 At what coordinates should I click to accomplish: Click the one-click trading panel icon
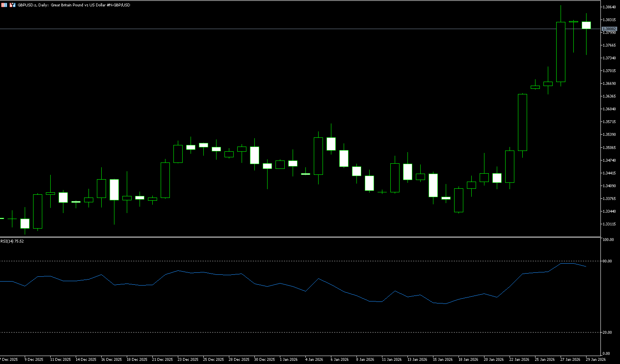4,5
